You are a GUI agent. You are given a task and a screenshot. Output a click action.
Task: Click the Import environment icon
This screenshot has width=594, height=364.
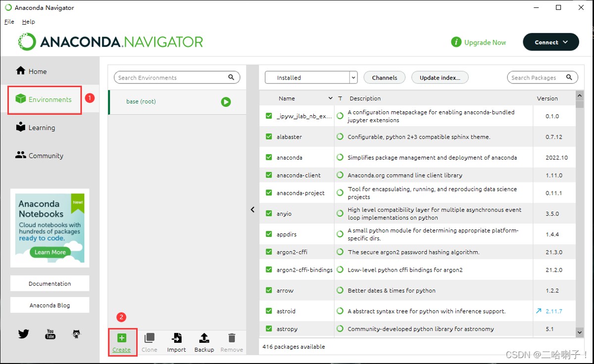pyautogui.click(x=176, y=338)
